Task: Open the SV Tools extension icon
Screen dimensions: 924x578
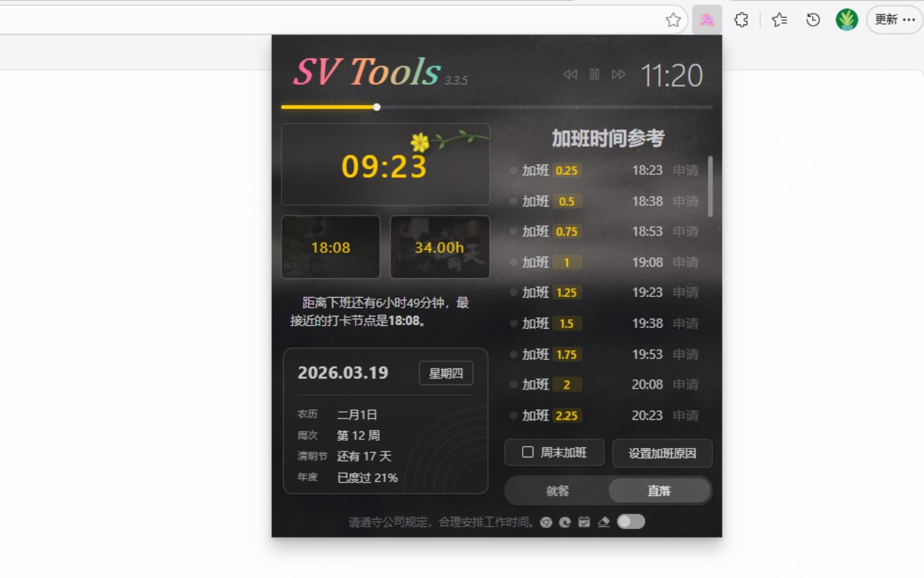Action: [707, 20]
